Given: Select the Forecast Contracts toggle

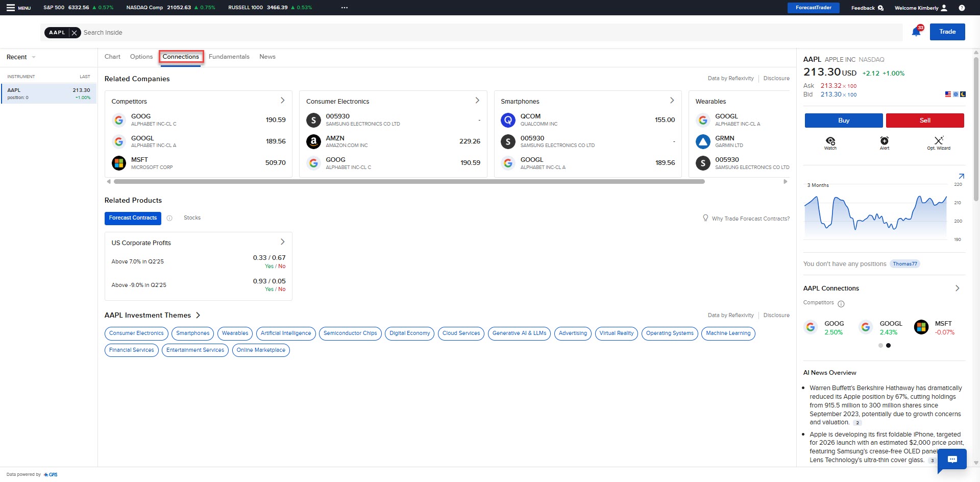Looking at the screenshot, I should [133, 219].
